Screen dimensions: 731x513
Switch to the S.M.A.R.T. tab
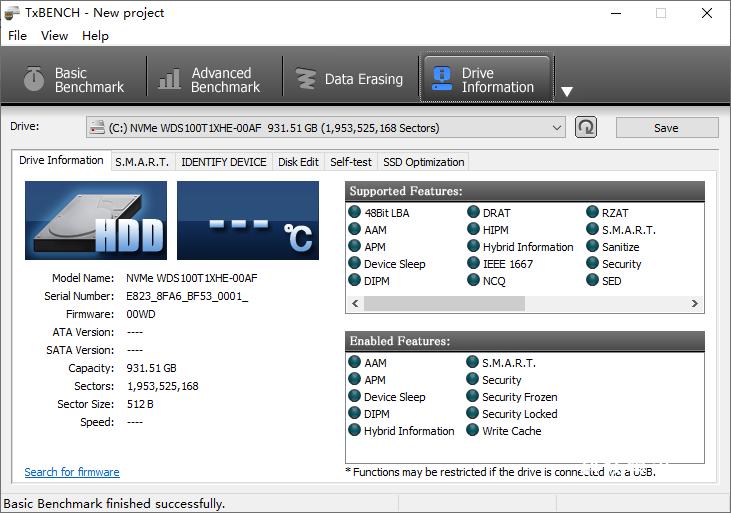141,162
